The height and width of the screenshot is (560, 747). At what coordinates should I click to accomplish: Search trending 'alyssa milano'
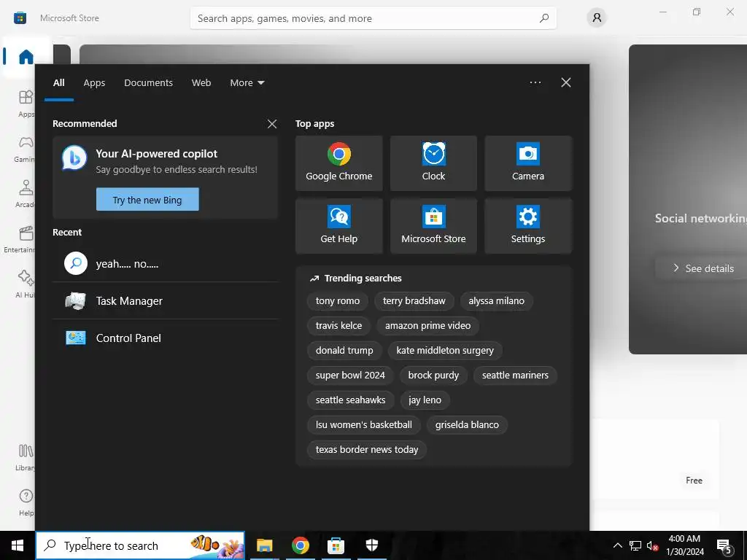pyautogui.click(x=496, y=301)
